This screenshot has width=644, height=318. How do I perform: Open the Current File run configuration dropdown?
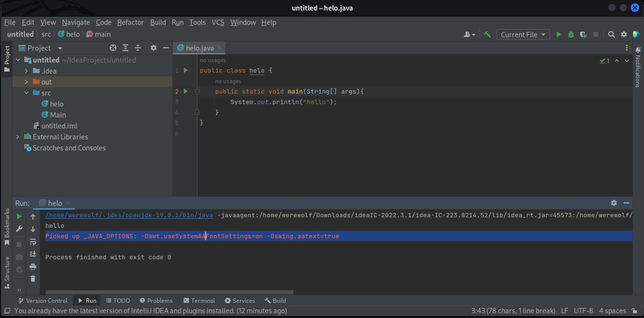coord(523,34)
